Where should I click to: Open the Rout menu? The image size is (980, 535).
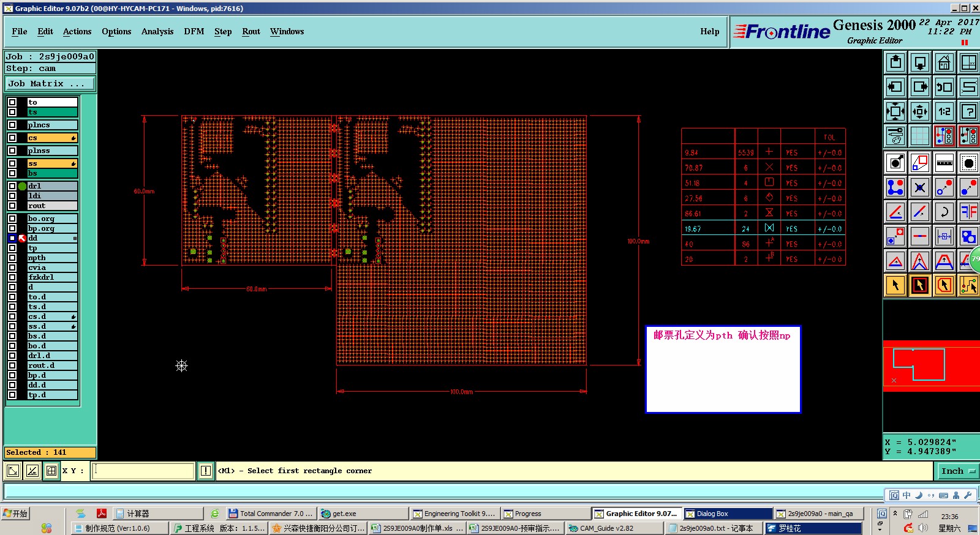pos(251,32)
